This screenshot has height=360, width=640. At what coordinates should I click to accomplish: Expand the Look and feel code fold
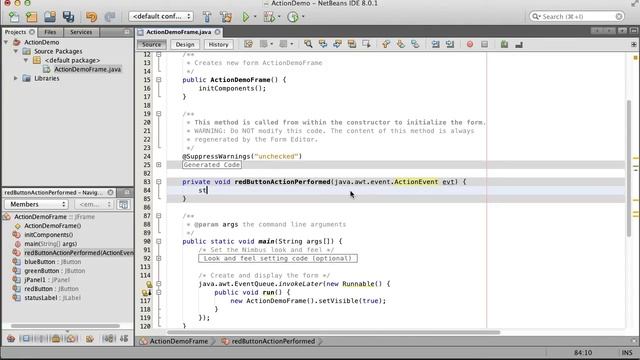[x=158, y=258]
